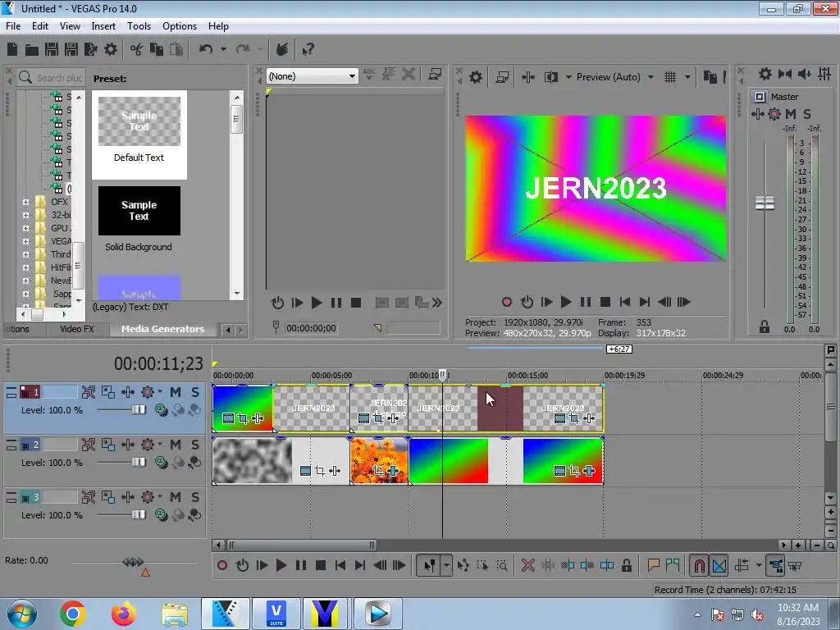The height and width of the screenshot is (630, 840).
Task: Click the bypass motion blur icon on track 3
Action: click(89, 497)
